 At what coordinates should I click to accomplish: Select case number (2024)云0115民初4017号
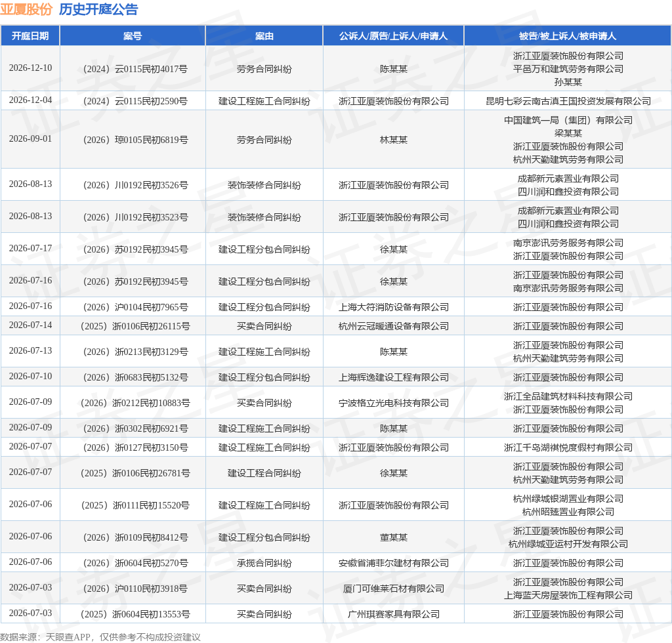click(x=135, y=69)
